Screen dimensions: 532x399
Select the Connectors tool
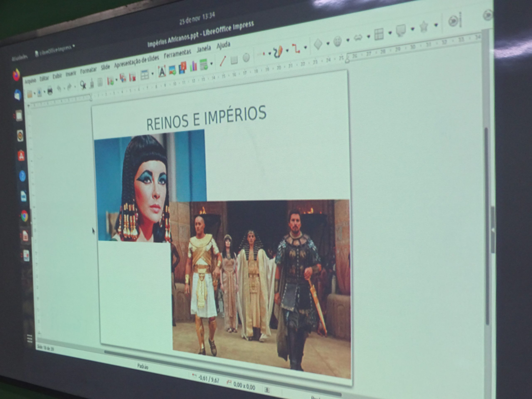[296, 49]
